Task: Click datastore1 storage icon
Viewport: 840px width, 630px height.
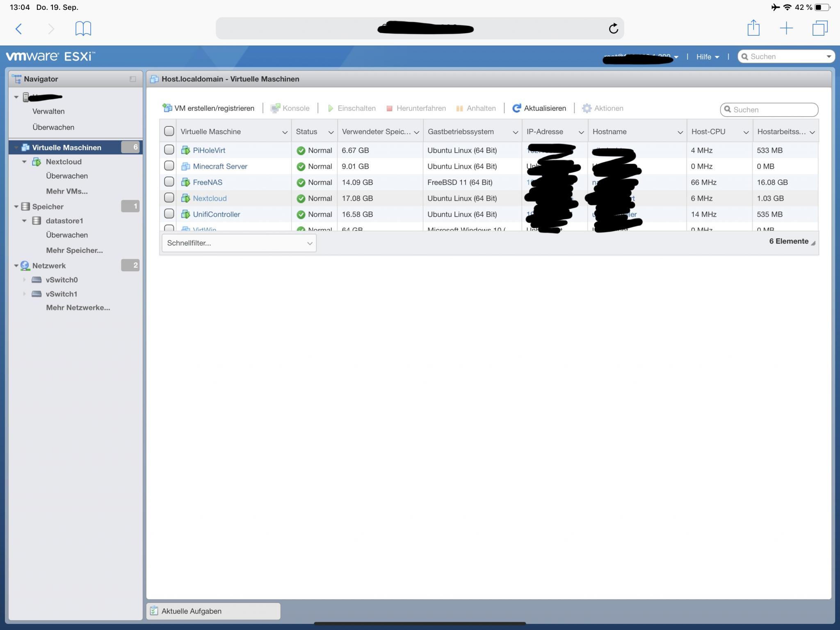Action: click(x=37, y=221)
